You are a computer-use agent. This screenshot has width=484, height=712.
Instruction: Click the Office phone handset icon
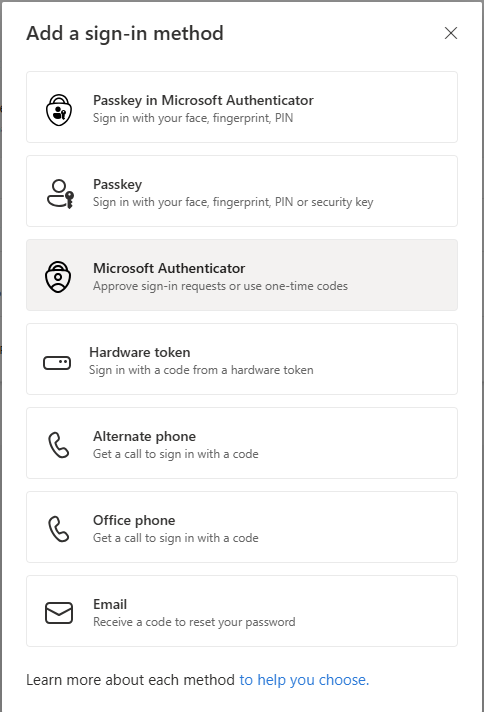click(x=59, y=529)
